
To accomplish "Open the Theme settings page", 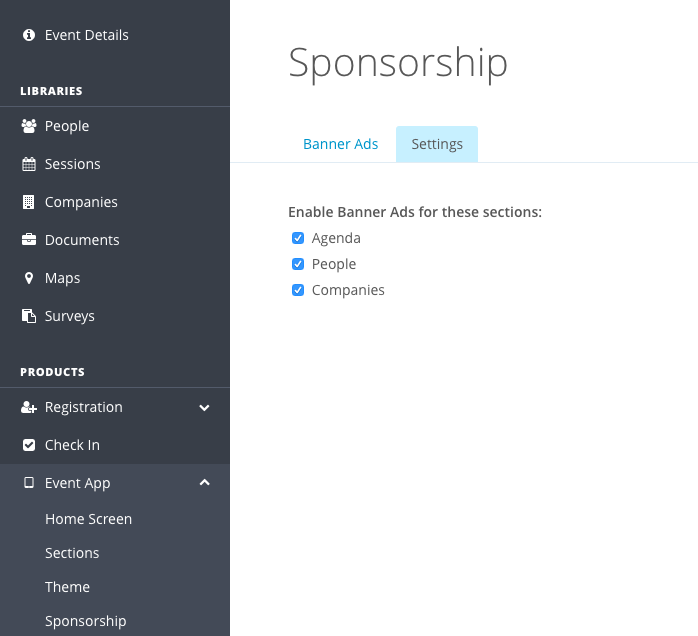I will (x=67, y=587).
